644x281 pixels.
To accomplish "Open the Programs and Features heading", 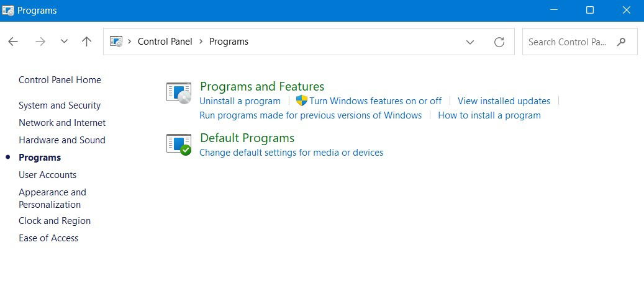I will (x=262, y=87).
